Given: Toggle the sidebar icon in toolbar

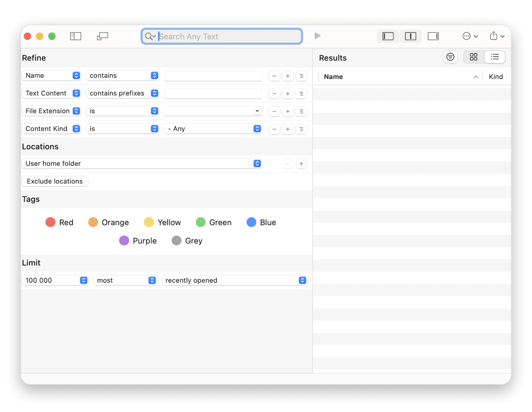Looking at the screenshot, I should coord(75,36).
